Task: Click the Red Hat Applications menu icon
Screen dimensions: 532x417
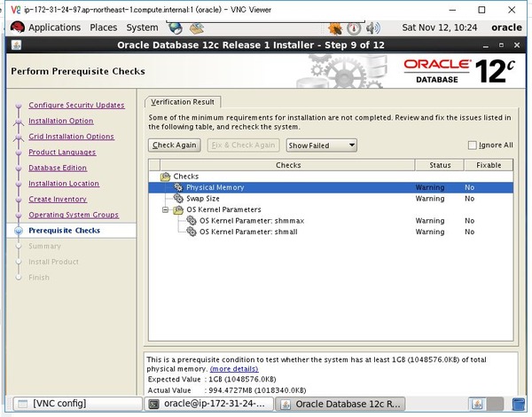Action: (x=18, y=28)
